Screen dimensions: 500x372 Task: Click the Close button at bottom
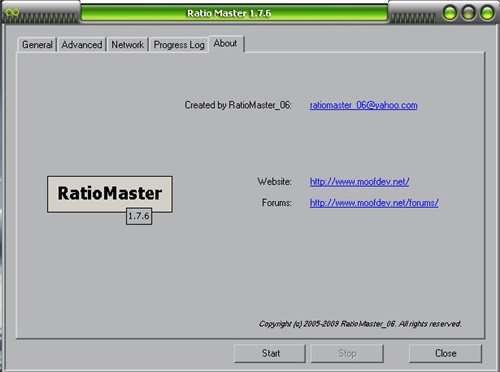445,353
